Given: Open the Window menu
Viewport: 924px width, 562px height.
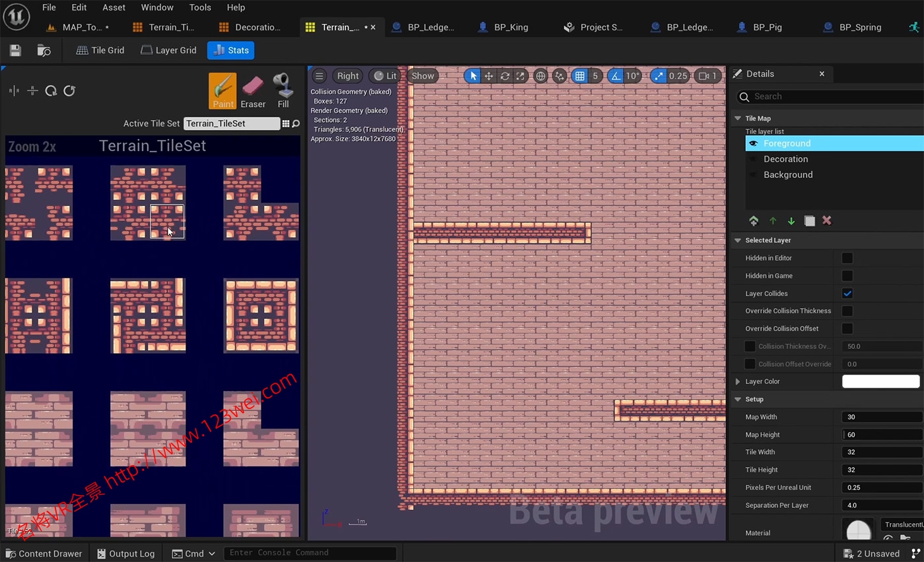Looking at the screenshot, I should point(157,7).
